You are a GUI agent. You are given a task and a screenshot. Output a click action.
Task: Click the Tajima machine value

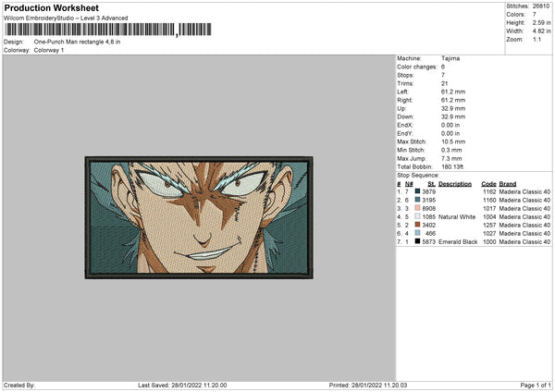(x=451, y=58)
